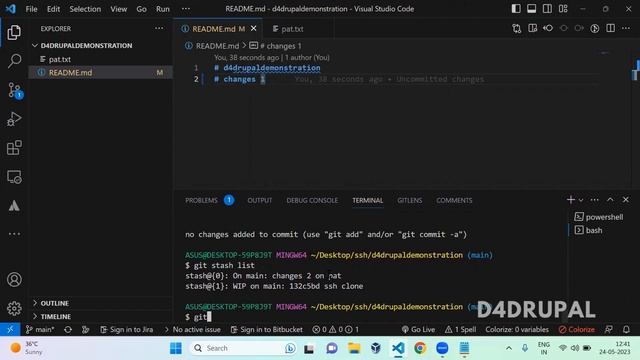Create a new terminal with plus icon
640x360 pixels.
571,200
